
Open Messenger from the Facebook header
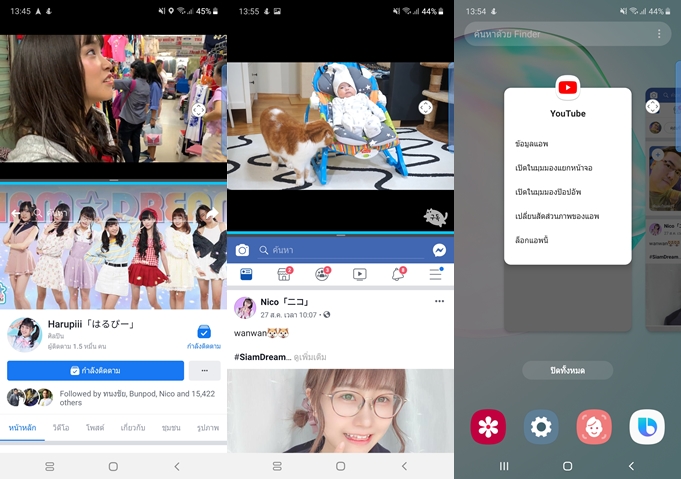pyautogui.click(x=439, y=250)
